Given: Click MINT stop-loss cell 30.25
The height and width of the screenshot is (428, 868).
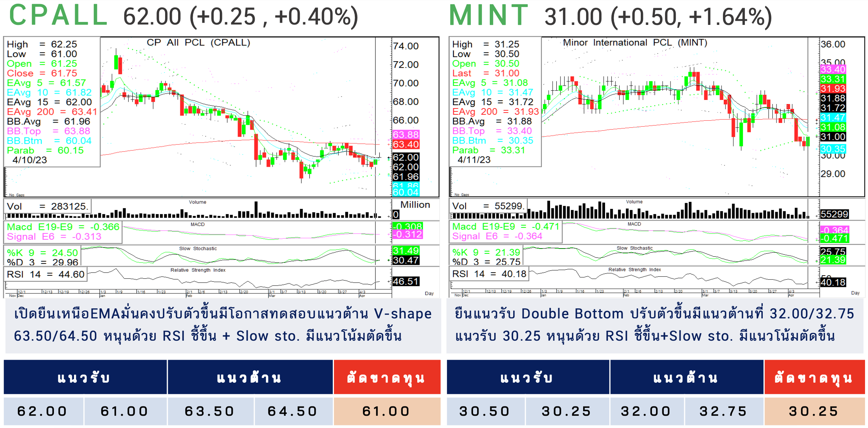Looking at the screenshot, I should 814,411.
